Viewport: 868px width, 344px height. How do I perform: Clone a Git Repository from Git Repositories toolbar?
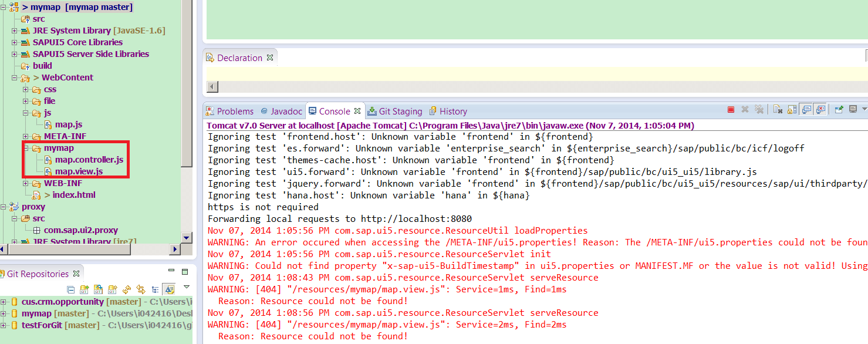98,289
